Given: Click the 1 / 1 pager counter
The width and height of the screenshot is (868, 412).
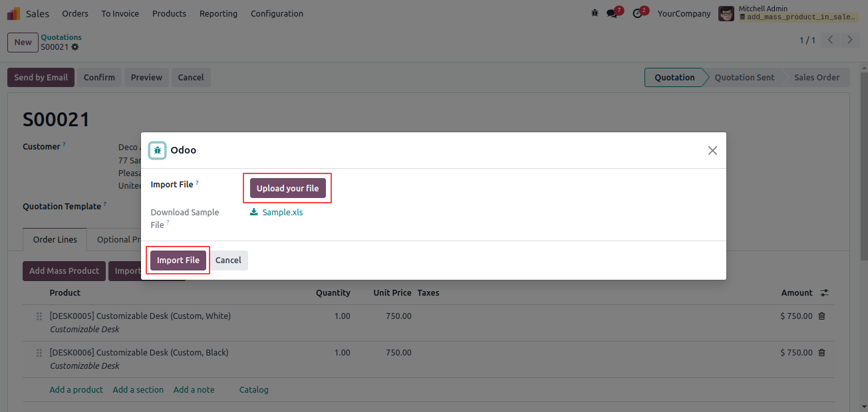Looking at the screenshot, I should pos(807,41).
